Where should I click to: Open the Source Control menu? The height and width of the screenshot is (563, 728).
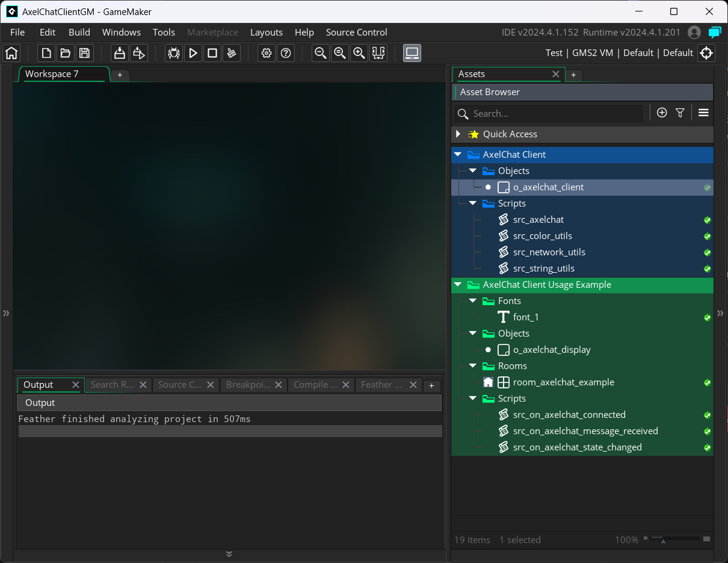(x=357, y=33)
